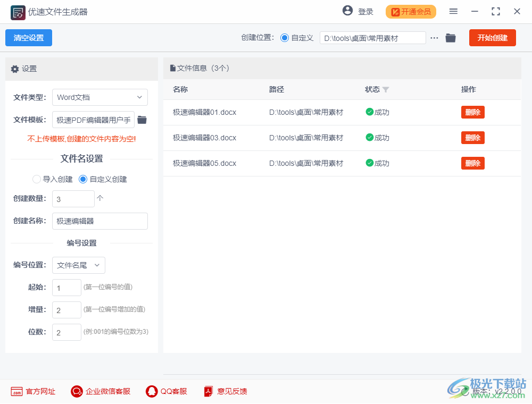Click the 创建名称 input field
Image resolution: width=532 pixels, height=404 pixels.
(100, 221)
